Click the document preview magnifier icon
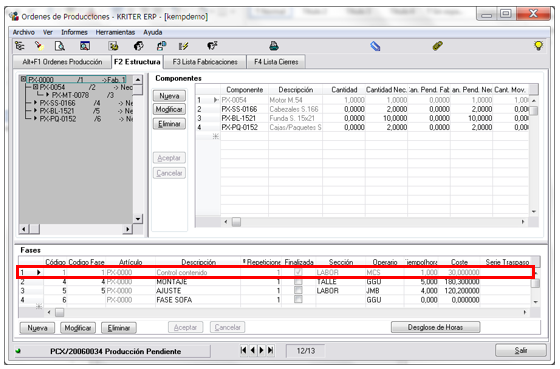The width and height of the screenshot is (560, 369). point(60,46)
